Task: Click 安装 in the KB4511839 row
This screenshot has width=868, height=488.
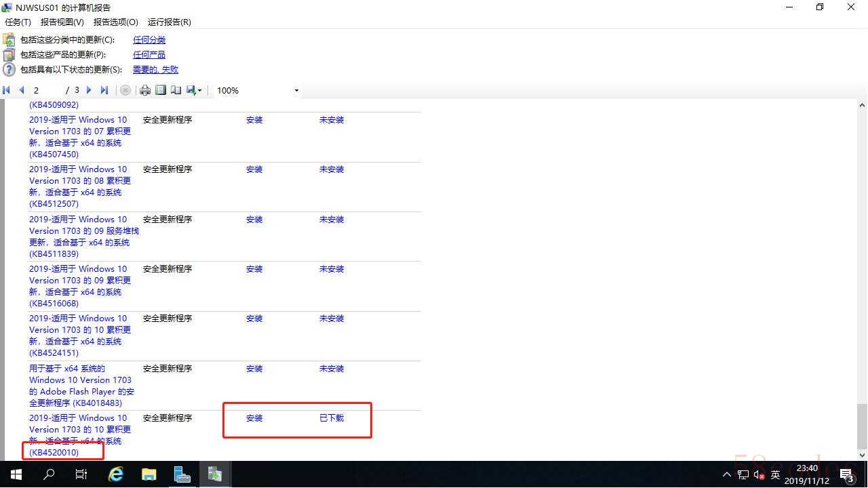Action: tap(254, 220)
